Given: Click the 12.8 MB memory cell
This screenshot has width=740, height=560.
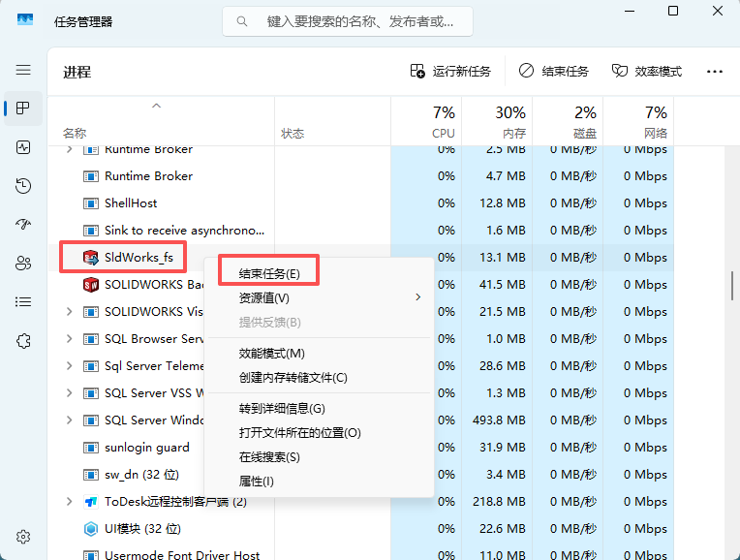Looking at the screenshot, I should tap(497, 203).
